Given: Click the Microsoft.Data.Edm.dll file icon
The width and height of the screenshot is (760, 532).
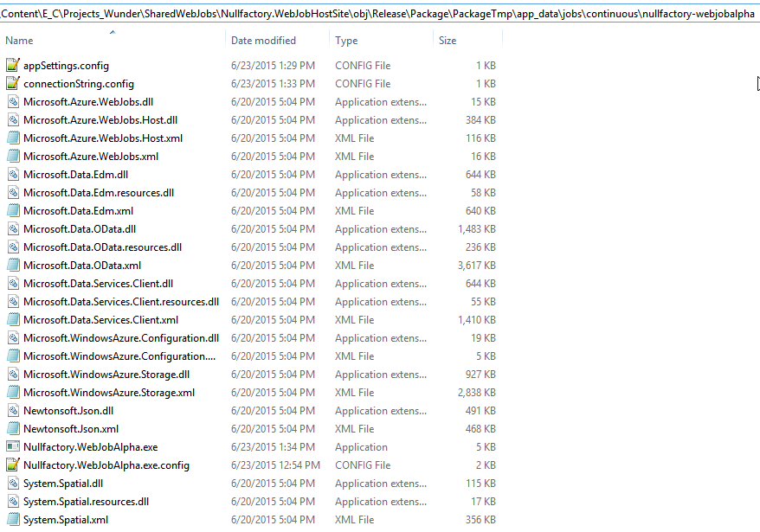Looking at the screenshot, I should tap(13, 175).
